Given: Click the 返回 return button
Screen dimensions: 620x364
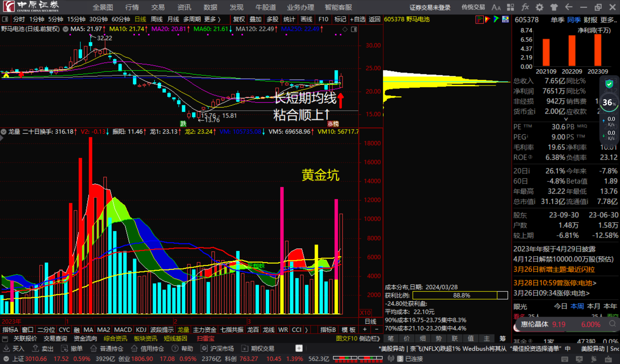Looking at the screenshot, I should pyautogui.click(x=374, y=19).
